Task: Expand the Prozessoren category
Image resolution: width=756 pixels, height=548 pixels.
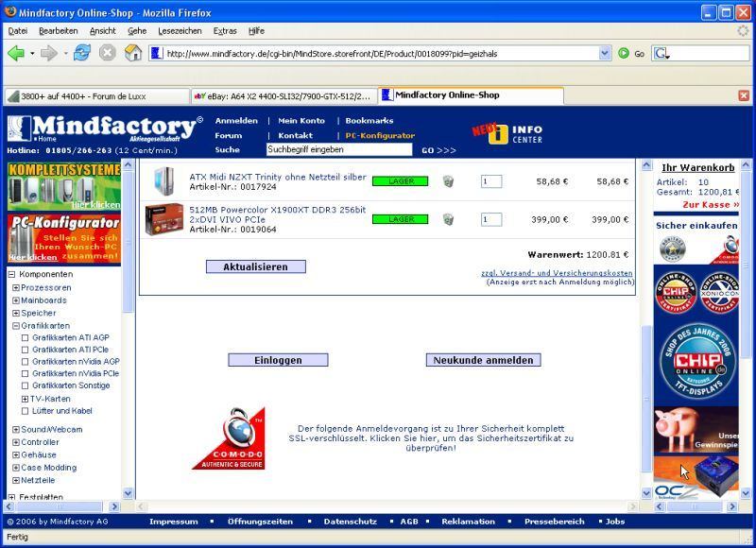Action: pyautogui.click(x=16, y=288)
